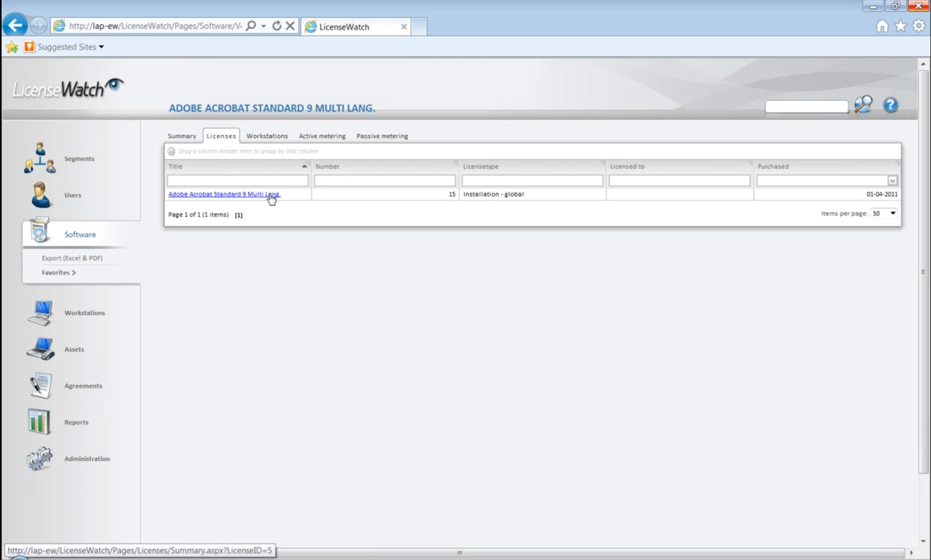This screenshot has height=560, width=931.
Task: Open the Passive metering tab
Action: (x=382, y=136)
